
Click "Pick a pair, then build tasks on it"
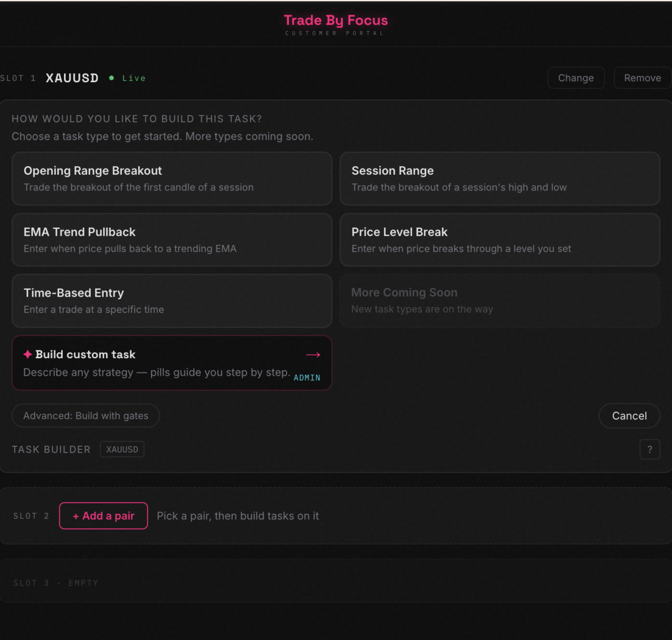coord(238,516)
